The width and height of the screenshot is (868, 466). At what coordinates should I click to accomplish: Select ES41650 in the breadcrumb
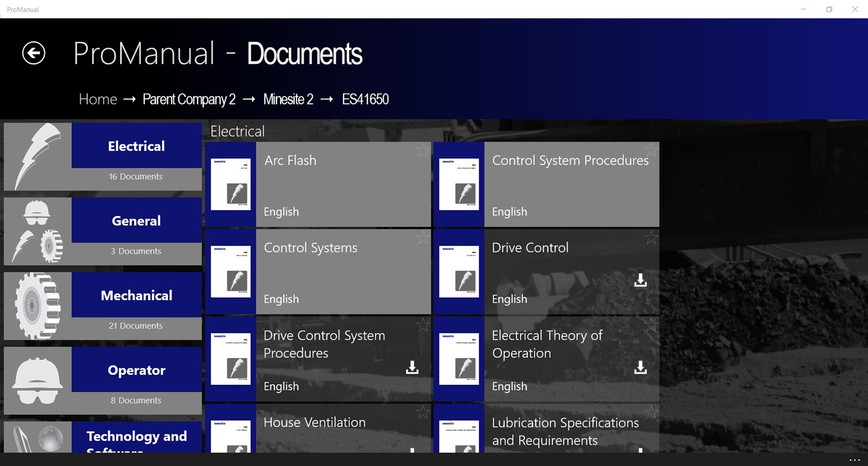tap(366, 100)
